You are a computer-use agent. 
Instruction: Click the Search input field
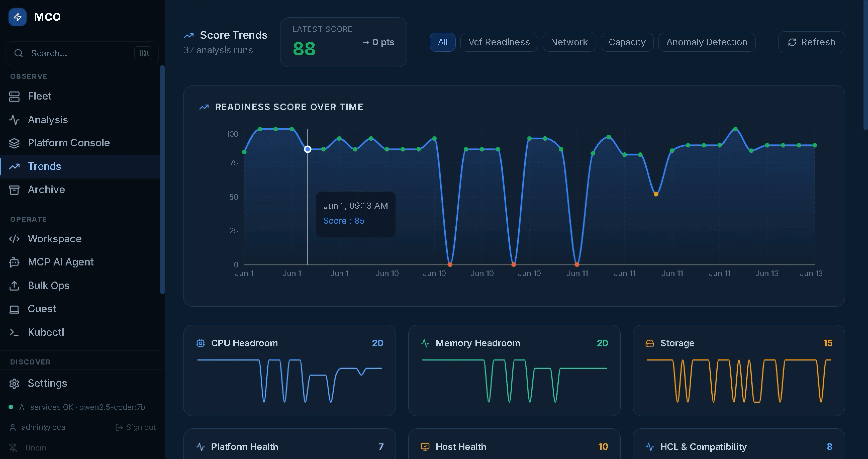tap(82, 53)
